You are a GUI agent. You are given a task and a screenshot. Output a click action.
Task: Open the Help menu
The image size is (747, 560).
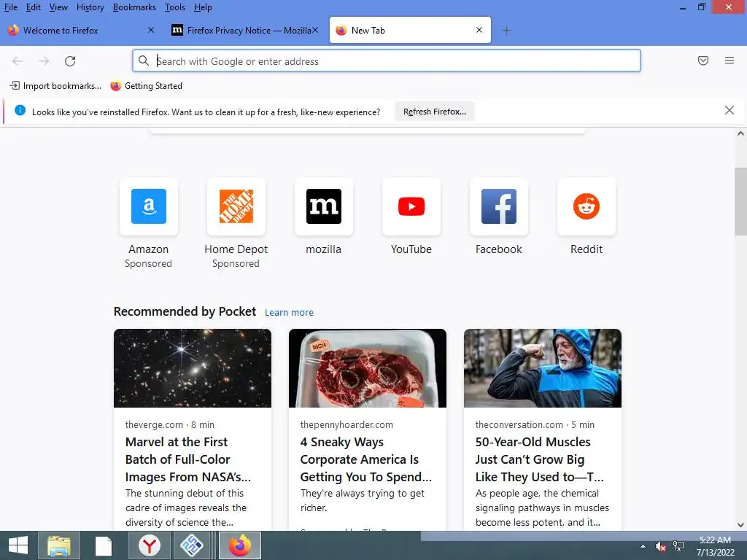pos(203,7)
